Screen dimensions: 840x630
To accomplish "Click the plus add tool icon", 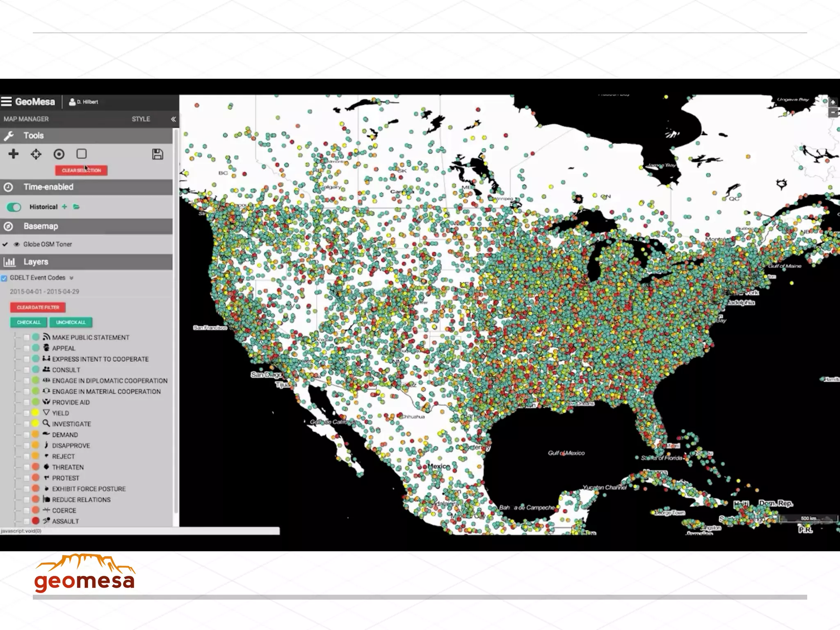I will 14,154.
